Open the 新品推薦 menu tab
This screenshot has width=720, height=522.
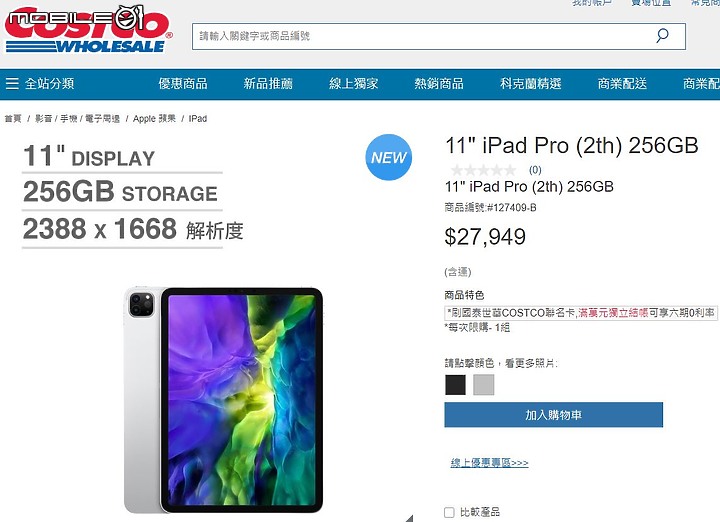268,84
